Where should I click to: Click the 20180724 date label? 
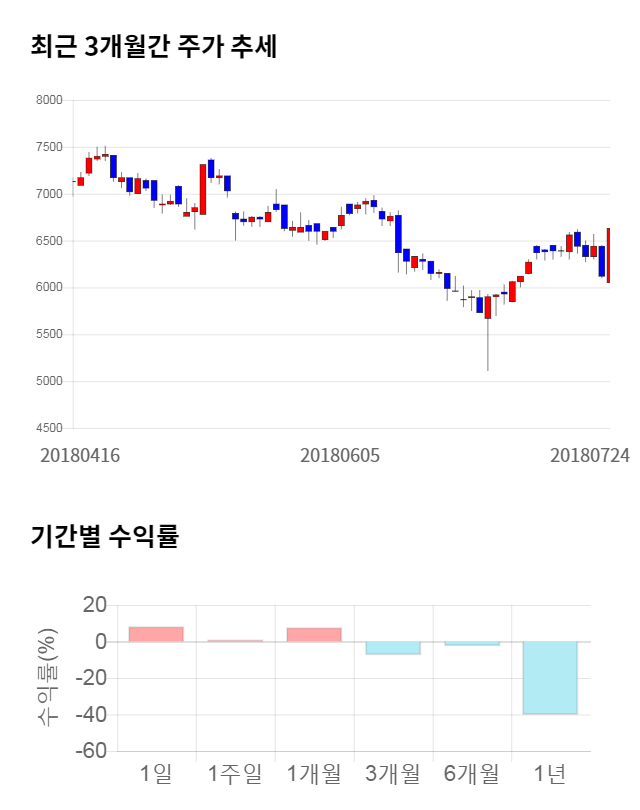(590, 456)
